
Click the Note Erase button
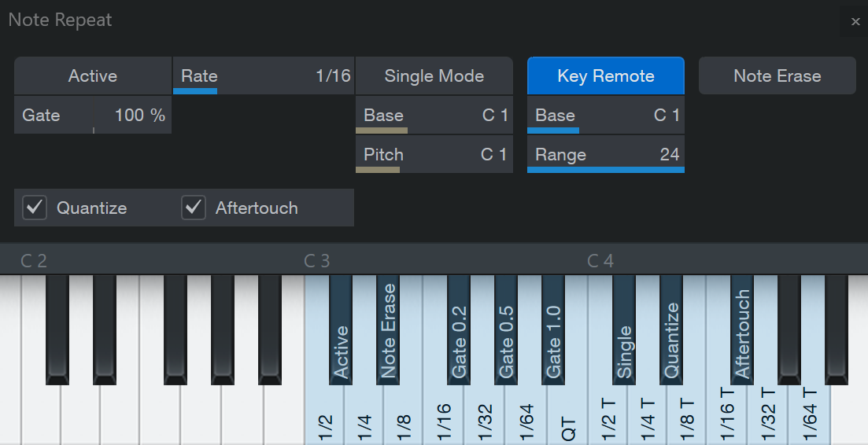pos(778,75)
